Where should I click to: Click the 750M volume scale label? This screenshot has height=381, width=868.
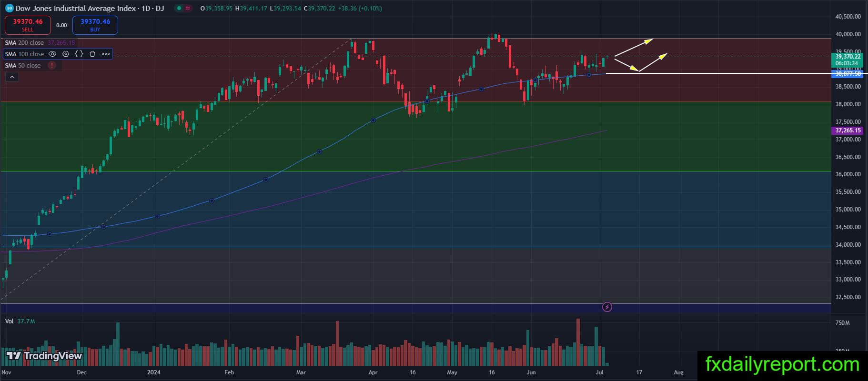[842, 322]
